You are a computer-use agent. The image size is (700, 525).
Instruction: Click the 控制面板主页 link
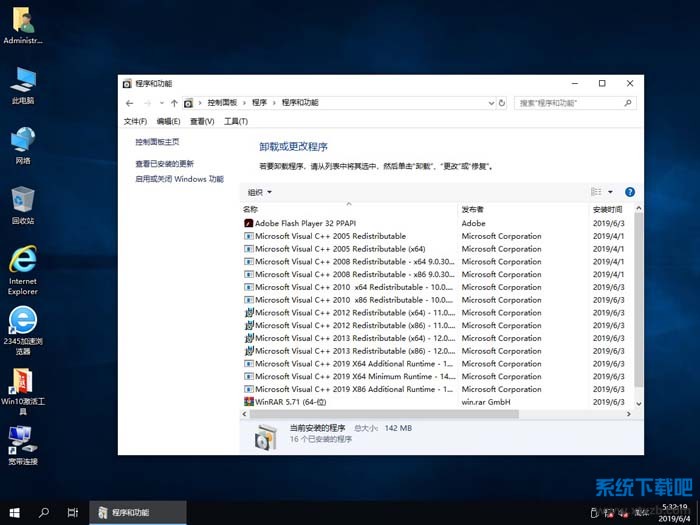157,143
